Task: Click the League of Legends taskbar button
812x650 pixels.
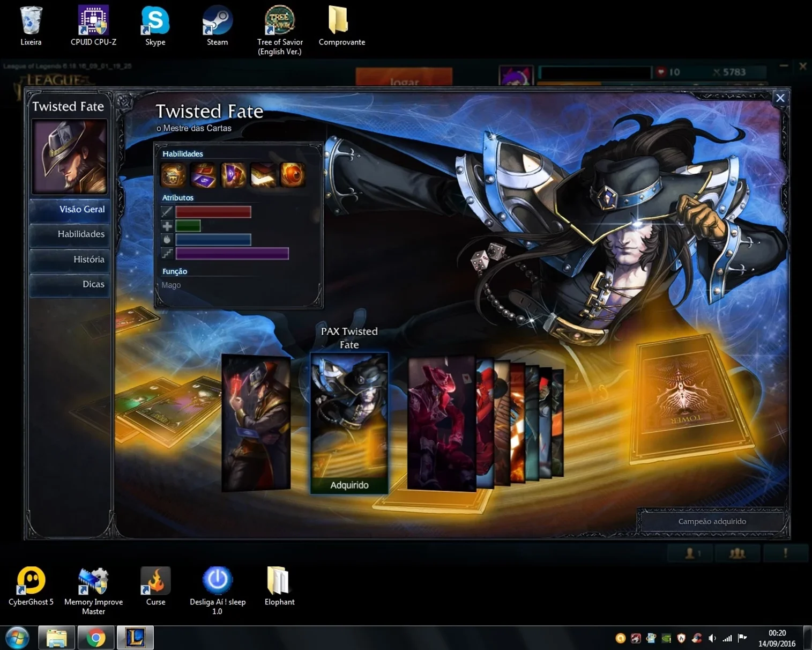Action: 136,638
